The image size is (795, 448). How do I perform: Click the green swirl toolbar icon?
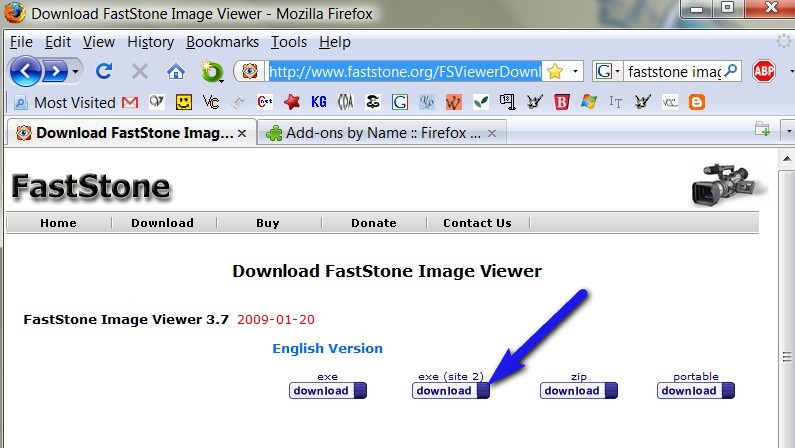click(x=211, y=71)
